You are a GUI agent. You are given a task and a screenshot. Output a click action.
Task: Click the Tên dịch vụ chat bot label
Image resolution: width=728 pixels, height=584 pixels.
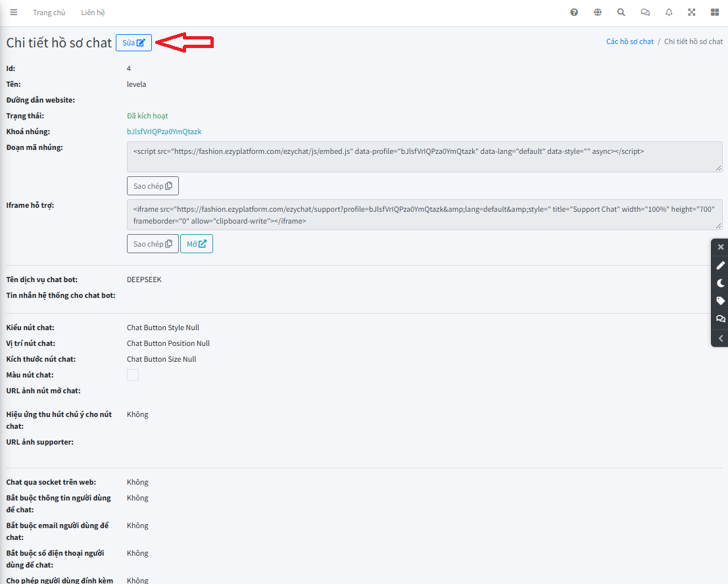42,280
